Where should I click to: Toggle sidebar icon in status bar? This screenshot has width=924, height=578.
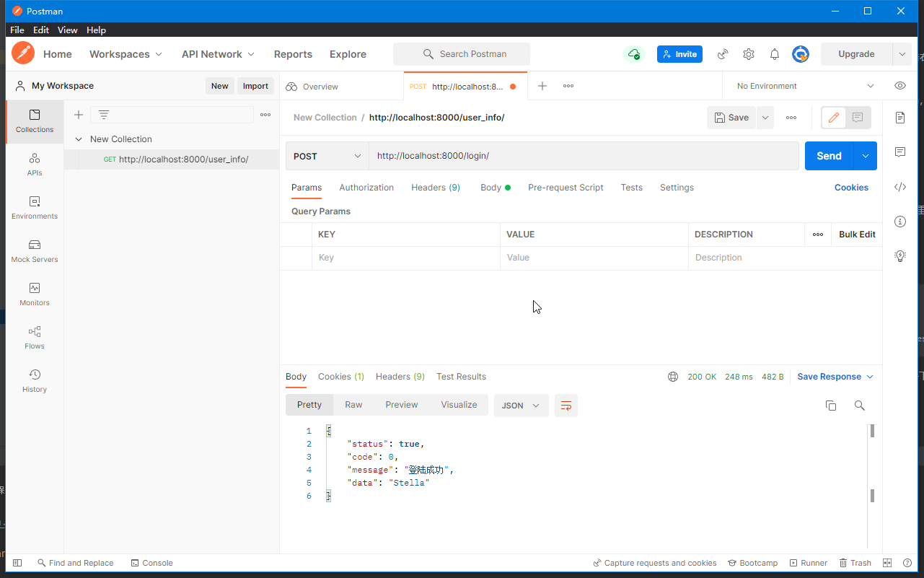coord(17,563)
